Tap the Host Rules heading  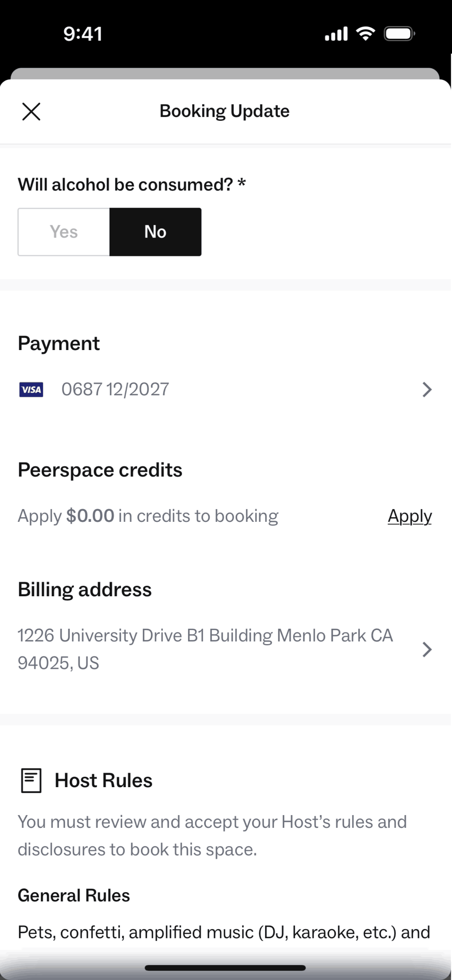point(104,780)
